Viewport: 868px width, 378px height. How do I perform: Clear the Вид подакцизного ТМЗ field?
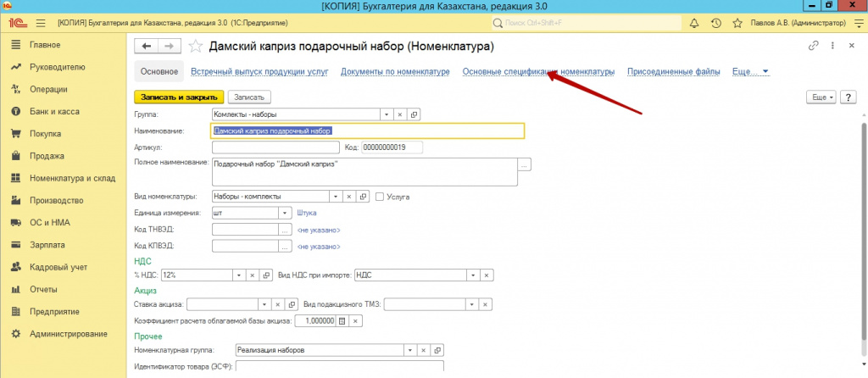(x=486, y=304)
